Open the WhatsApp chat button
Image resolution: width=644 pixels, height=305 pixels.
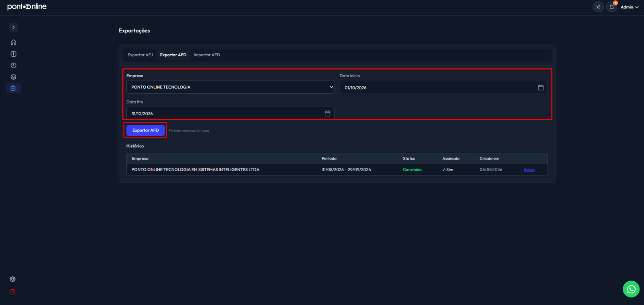click(x=631, y=289)
